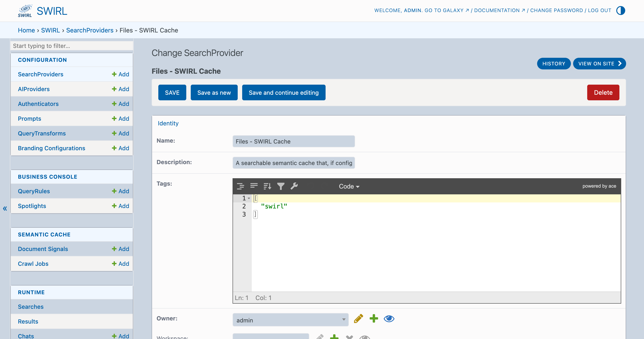The image size is (644, 339).
Task: Toggle the light/dark theme icon
Action: click(x=621, y=11)
